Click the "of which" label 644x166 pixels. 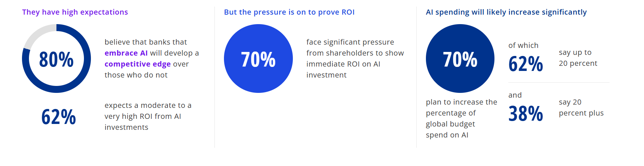523,45
